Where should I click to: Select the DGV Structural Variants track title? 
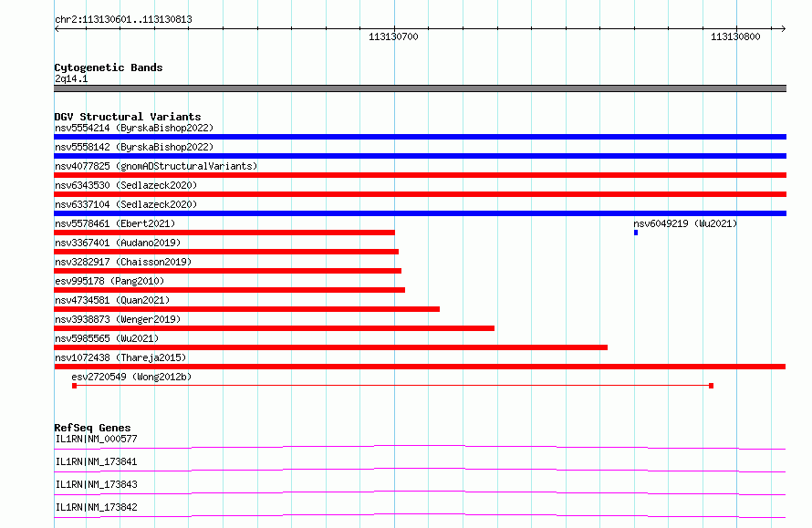click(x=128, y=117)
